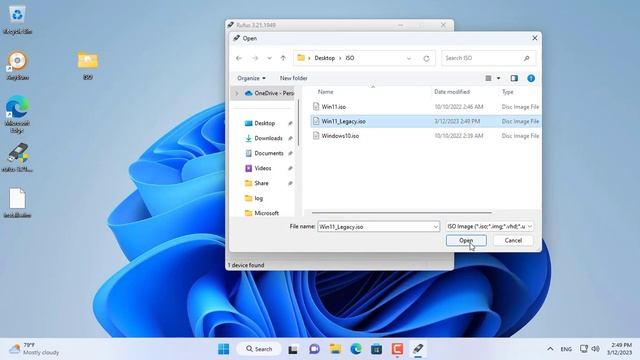Click the horizontal scrollbar of file list

(402, 213)
